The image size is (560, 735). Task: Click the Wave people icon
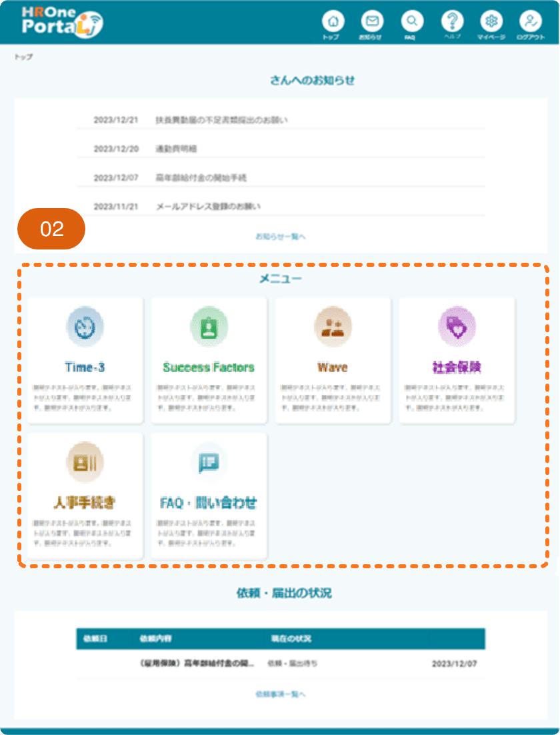[x=333, y=327]
